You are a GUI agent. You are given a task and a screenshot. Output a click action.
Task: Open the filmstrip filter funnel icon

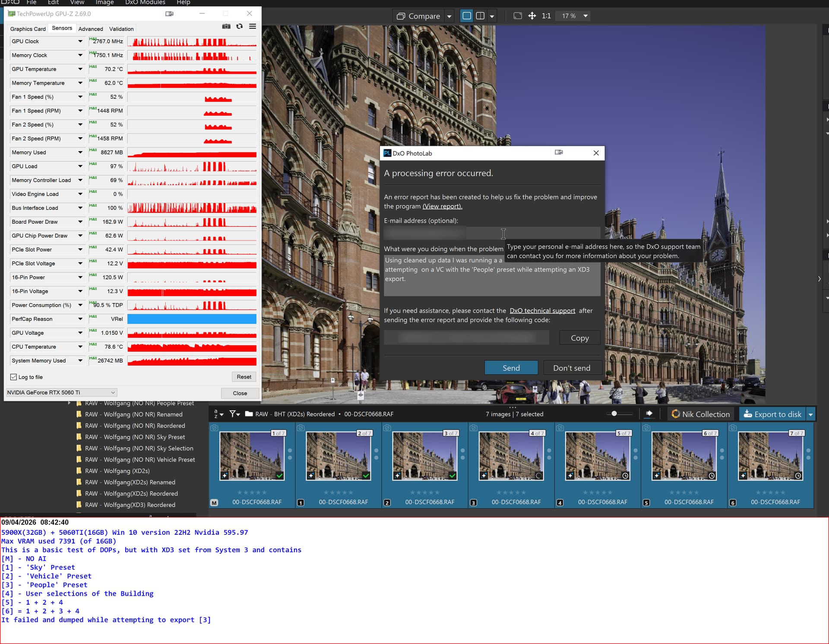pos(233,414)
